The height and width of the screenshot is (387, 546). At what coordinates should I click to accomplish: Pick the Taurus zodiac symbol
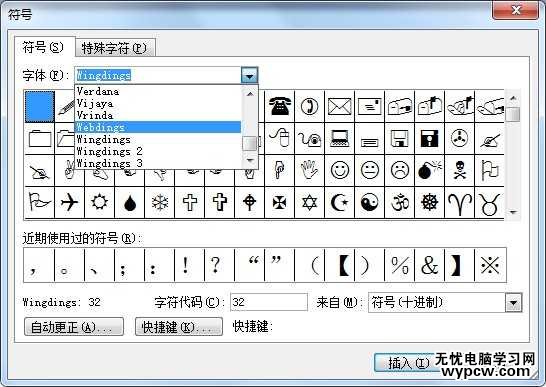pyautogui.click(x=490, y=203)
